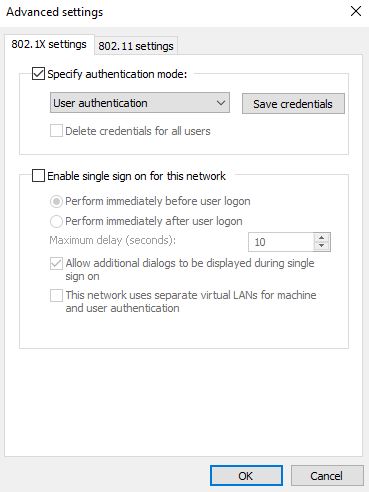Click Cancel to discard changes
Image resolution: width=369 pixels, height=492 pixels.
click(x=327, y=476)
